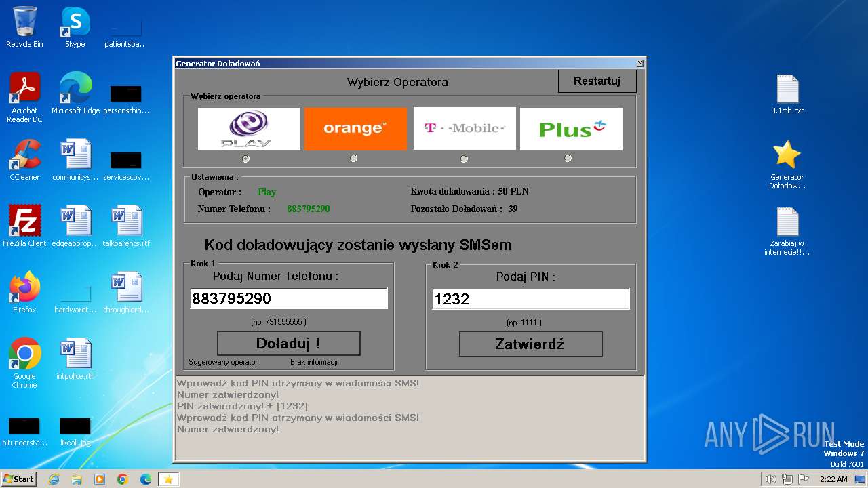Focus the phone number input field
The image size is (868, 488).
pyautogui.click(x=289, y=298)
